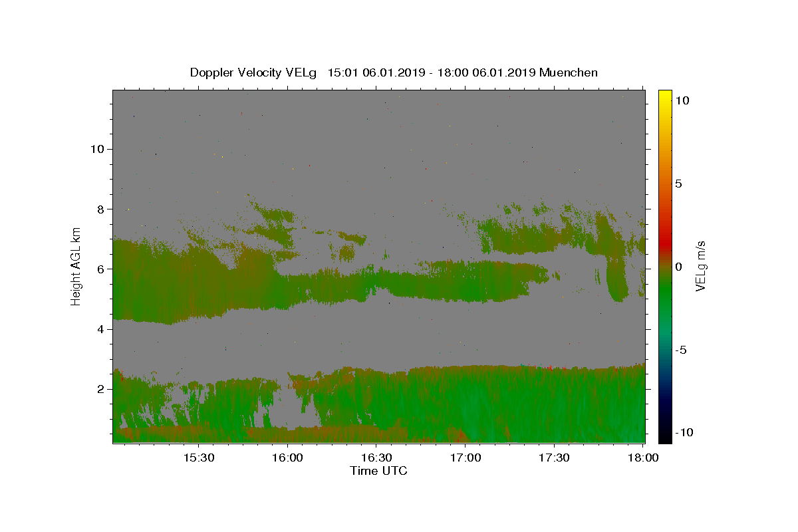Click the 18:00 time tick label
The image size is (798, 532).
(x=643, y=458)
